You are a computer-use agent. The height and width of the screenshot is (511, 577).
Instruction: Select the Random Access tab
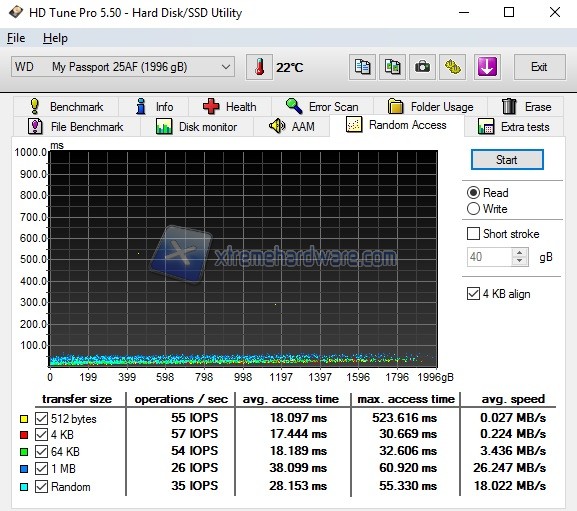pos(397,125)
